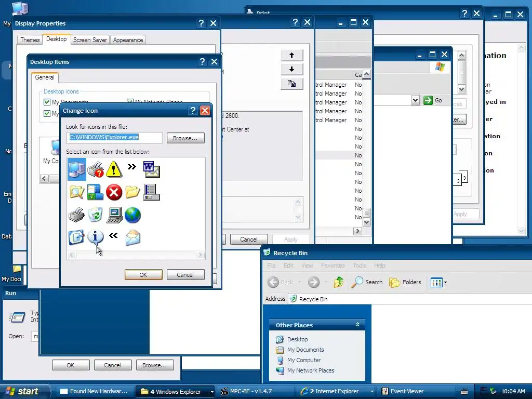The image size is (532, 399).
Task: Select the blue shortcut arrow document icon
Action: coord(76,237)
